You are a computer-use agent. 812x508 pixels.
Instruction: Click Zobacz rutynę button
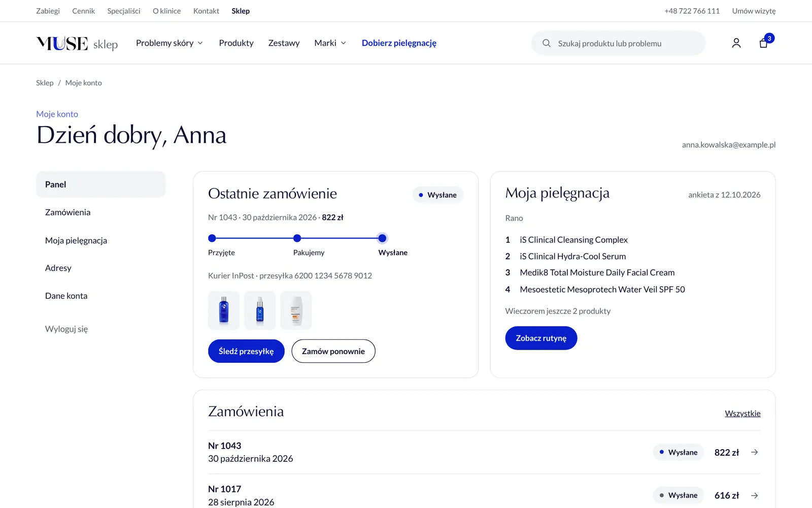(x=541, y=338)
